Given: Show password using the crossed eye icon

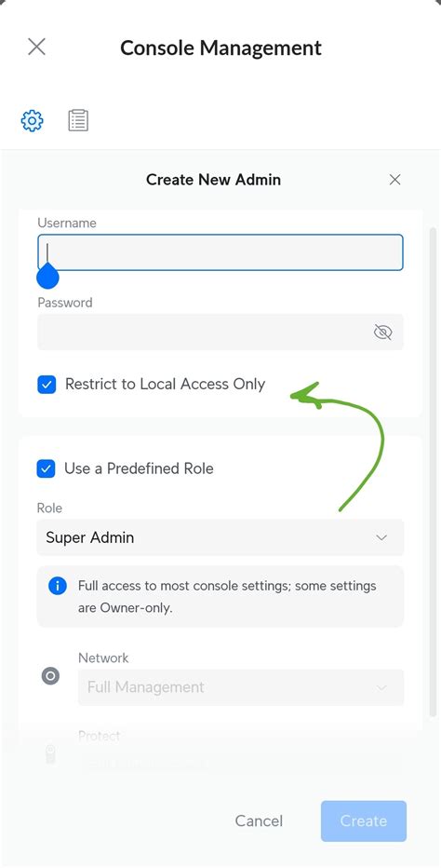Looking at the screenshot, I should point(383,332).
